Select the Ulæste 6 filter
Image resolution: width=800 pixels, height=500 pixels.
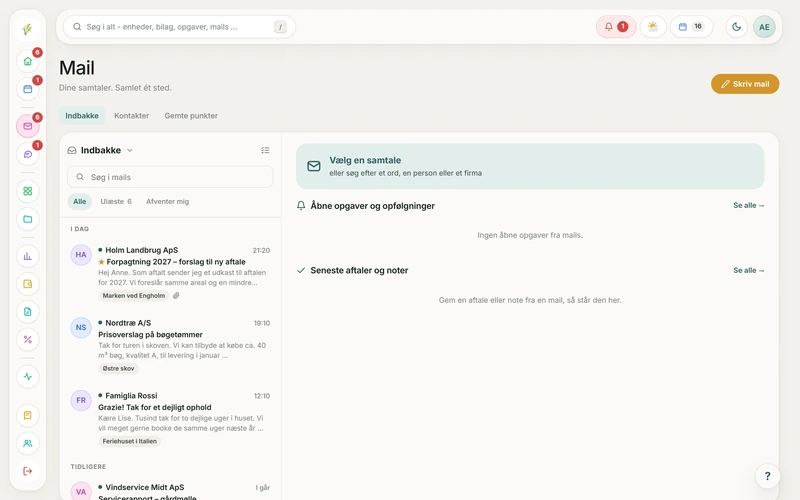click(x=116, y=202)
